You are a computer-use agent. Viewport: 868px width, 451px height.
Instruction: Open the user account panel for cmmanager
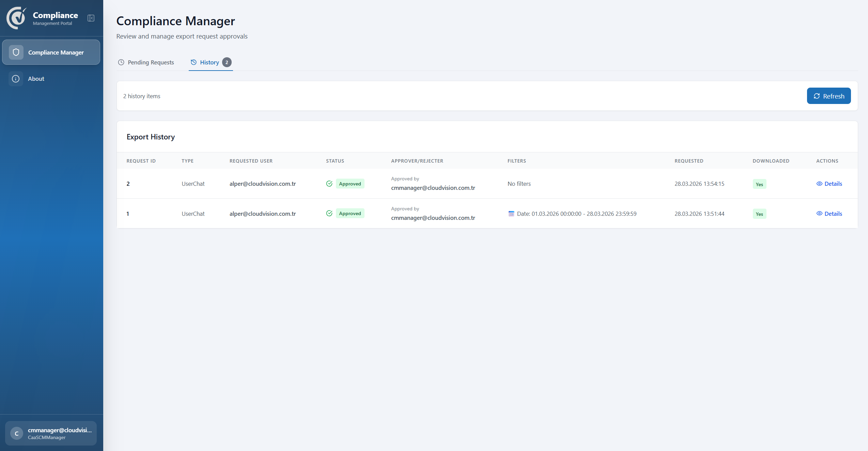(50, 433)
